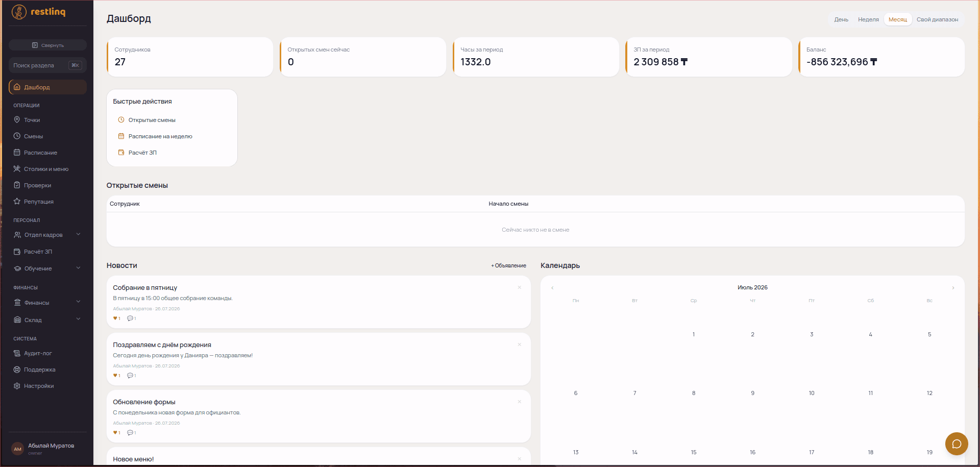Click the Июль 2026 calendar title
The width and height of the screenshot is (980, 467).
(752, 288)
